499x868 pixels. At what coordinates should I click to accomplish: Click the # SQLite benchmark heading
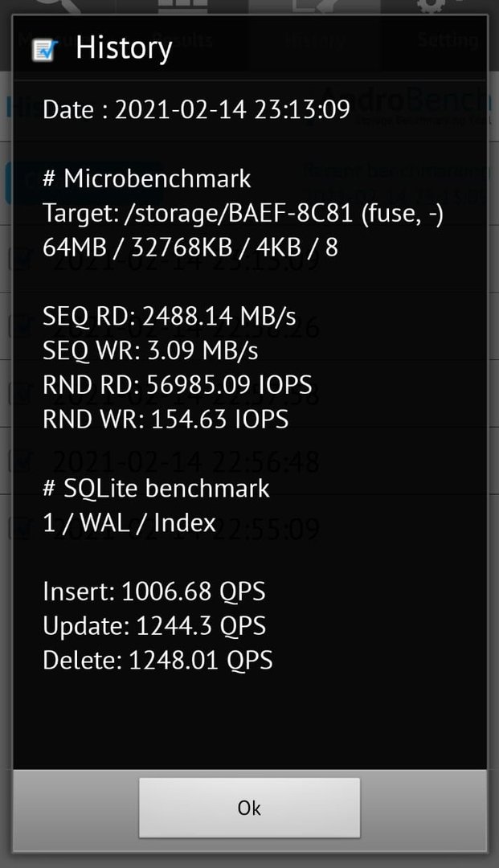click(x=156, y=489)
